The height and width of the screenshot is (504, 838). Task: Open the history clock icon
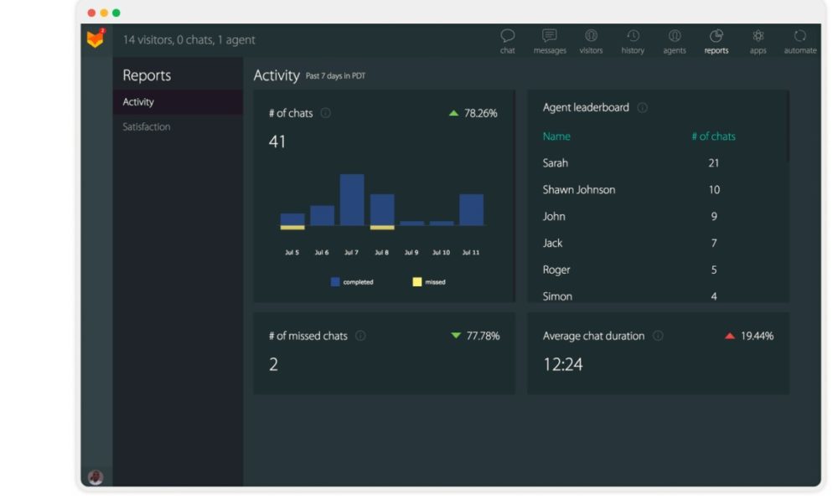pos(633,36)
